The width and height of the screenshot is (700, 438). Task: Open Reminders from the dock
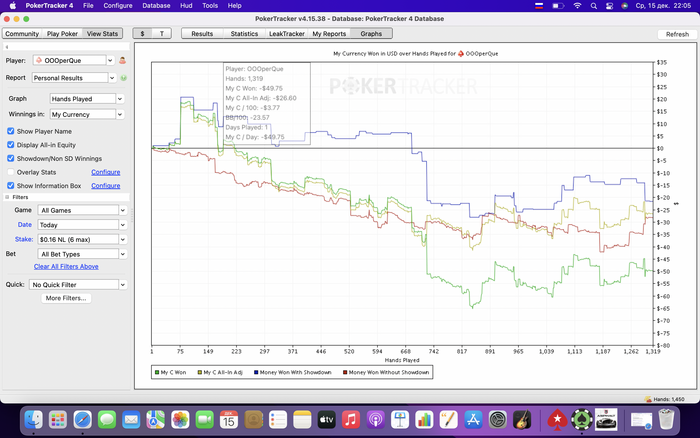coord(278,420)
